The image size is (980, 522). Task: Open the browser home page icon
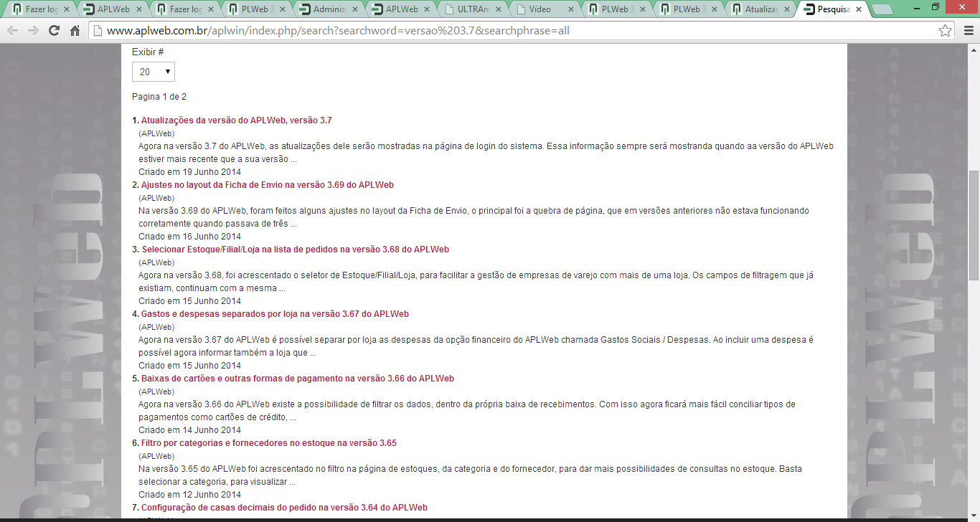75,31
